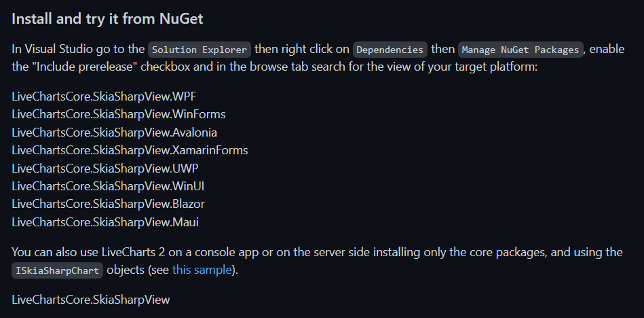Click the 'ISkiaSharpChart' code label
The height and width of the screenshot is (318, 644).
tap(57, 270)
